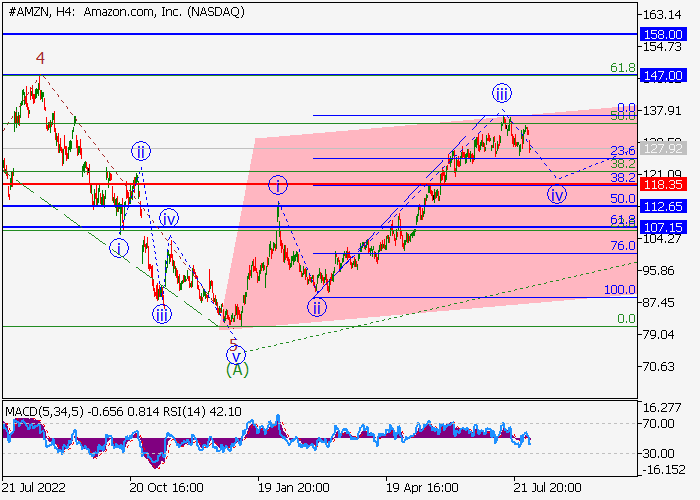Click the 154.73 price axis value
Image resolution: width=700 pixels, height=500 pixels.
(x=662, y=47)
